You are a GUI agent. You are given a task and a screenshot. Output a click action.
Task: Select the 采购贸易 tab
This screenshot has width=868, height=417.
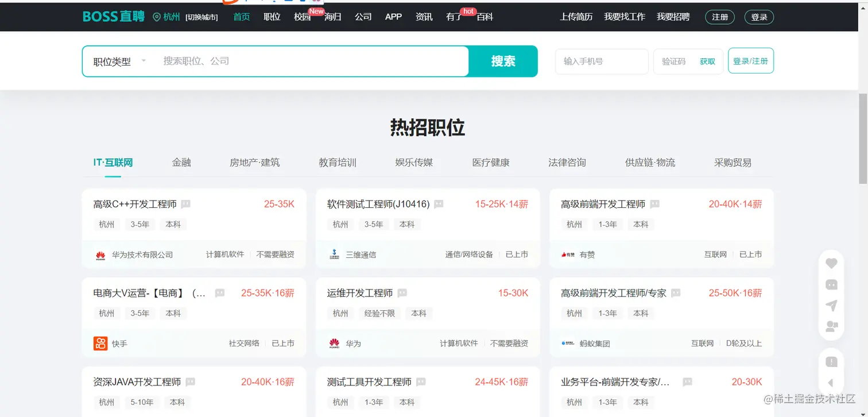pyautogui.click(x=733, y=163)
